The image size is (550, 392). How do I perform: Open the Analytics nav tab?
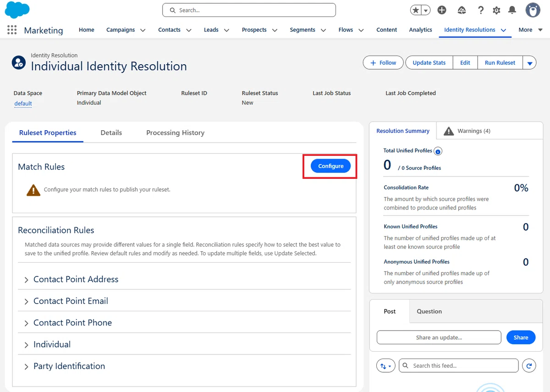pyautogui.click(x=421, y=30)
